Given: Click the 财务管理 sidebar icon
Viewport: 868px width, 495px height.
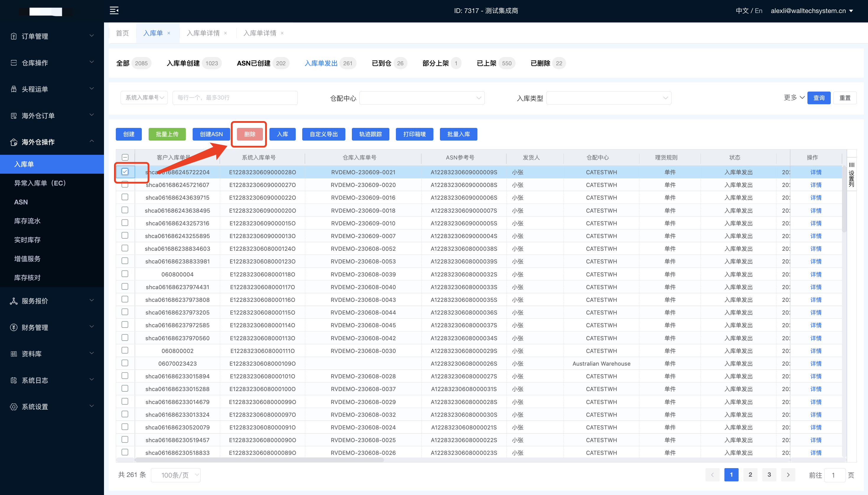Looking at the screenshot, I should [14, 328].
